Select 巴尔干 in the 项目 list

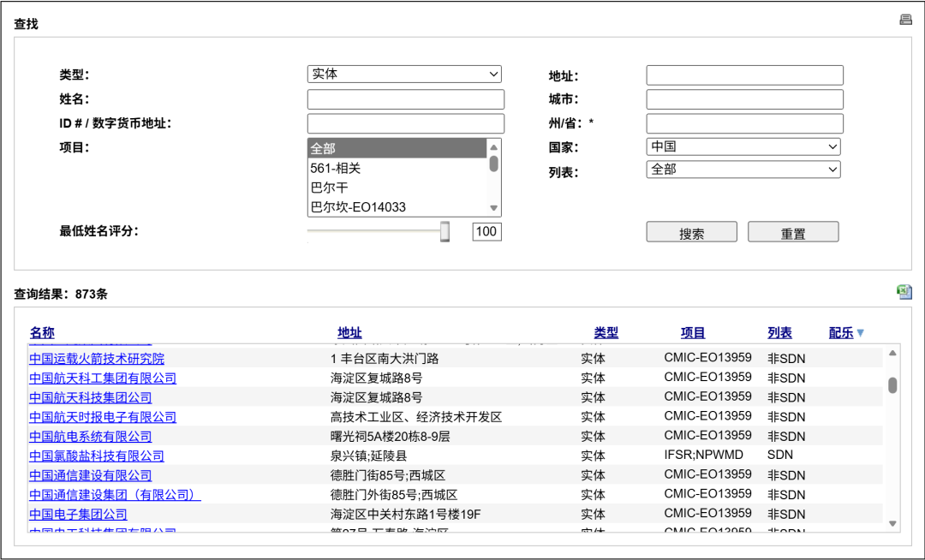coord(397,188)
